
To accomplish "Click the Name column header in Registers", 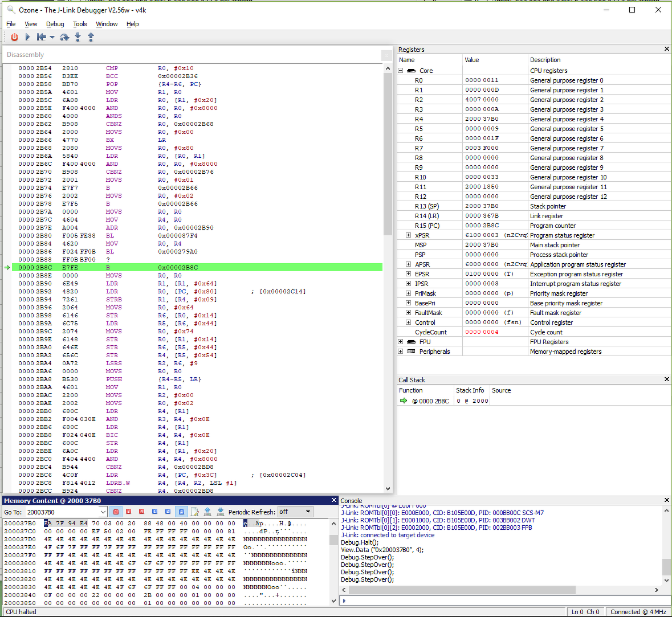I will pos(430,60).
